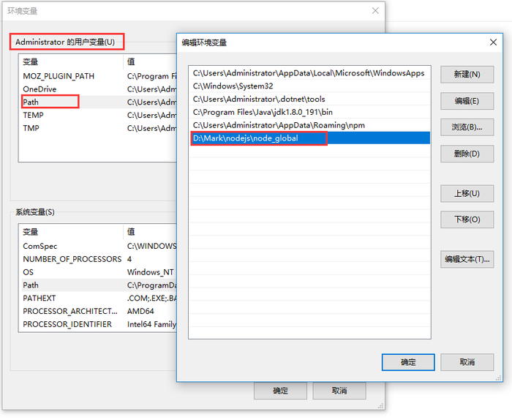The width and height of the screenshot is (512, 420).
Task: Click the 新建(N) button
Action: 467,75
